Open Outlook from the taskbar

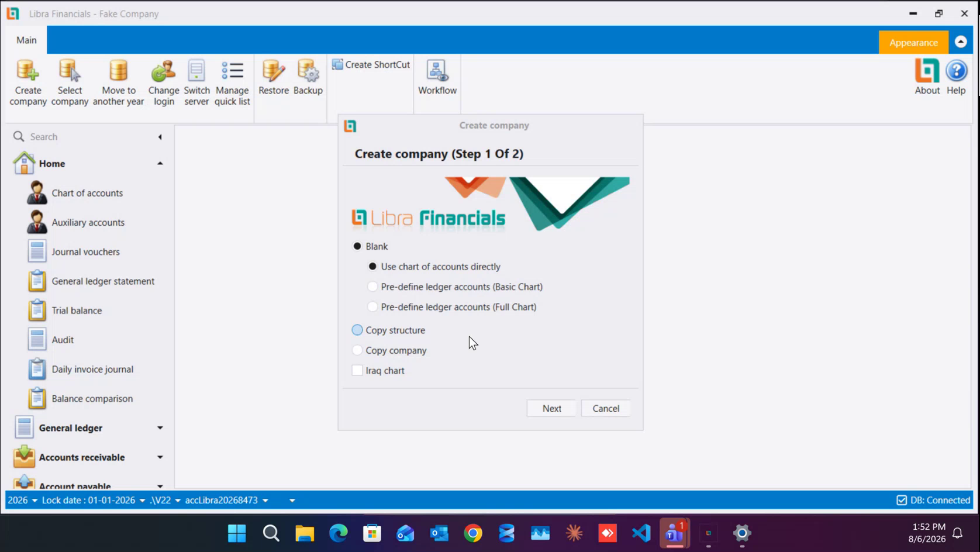tap(439, 533)
